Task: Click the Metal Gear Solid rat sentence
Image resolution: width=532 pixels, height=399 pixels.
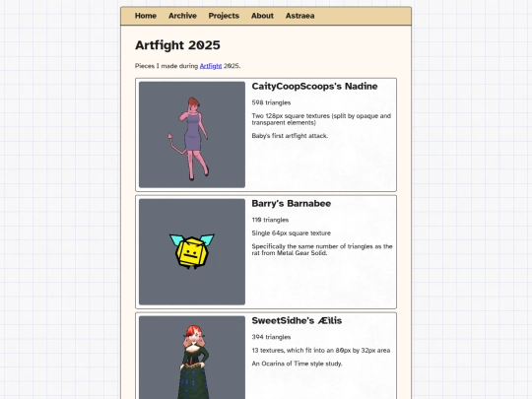Action: 322,249
